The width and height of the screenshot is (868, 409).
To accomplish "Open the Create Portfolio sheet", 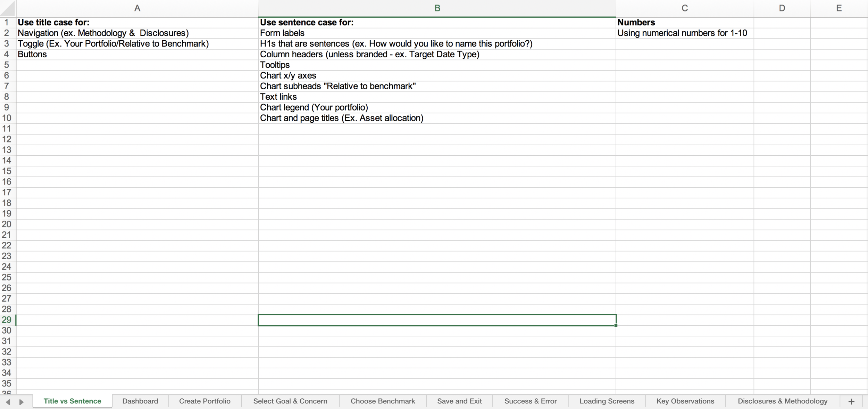I will tap(205, 401).
